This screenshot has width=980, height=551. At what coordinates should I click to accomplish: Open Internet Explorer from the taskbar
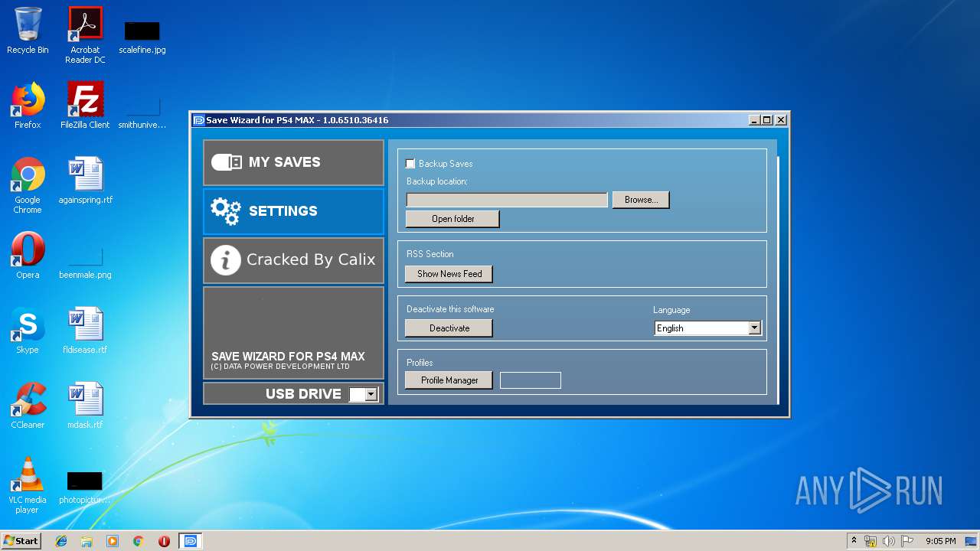61,541
